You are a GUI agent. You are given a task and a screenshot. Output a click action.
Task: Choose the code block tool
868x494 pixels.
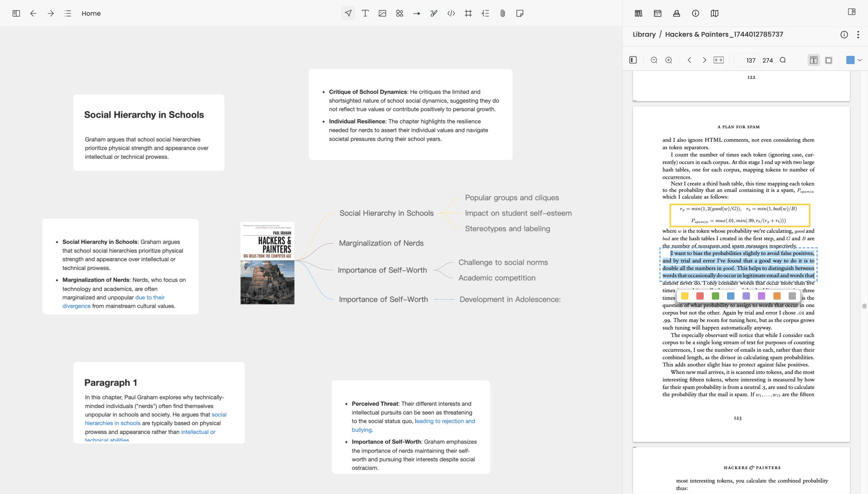click(451, 13)
